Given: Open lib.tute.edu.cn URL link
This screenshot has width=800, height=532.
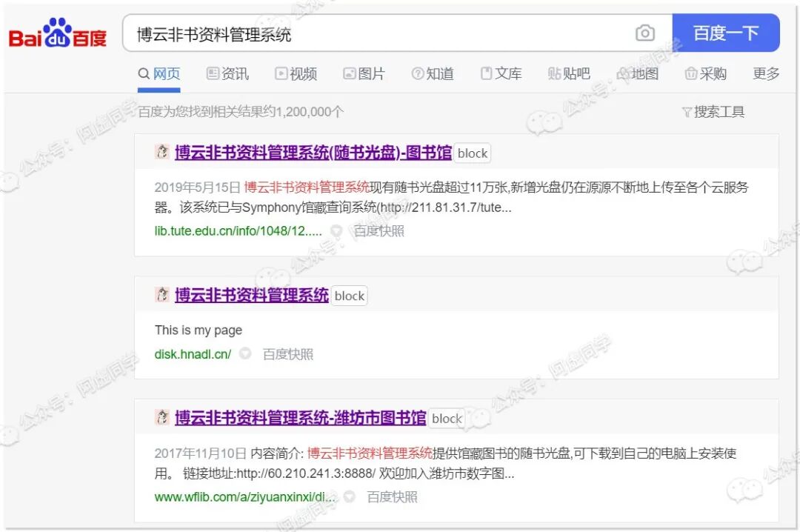Looking at the screenshot, I should tap(239, 231).
